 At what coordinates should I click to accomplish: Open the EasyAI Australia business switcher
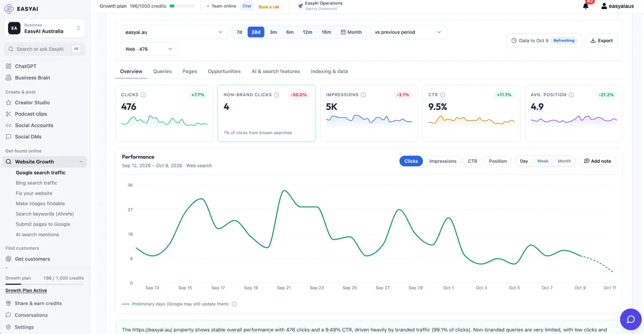tap(45, 28)
